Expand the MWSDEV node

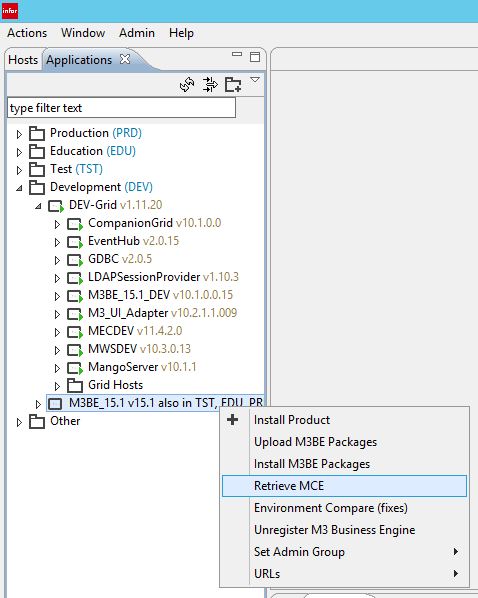[57, 350]
